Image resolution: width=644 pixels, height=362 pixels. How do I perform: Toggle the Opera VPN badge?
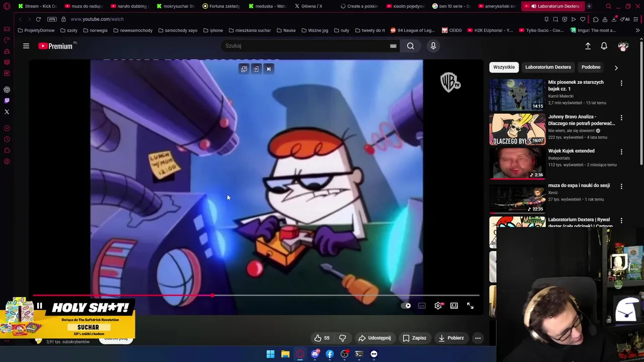pos(52,19)
